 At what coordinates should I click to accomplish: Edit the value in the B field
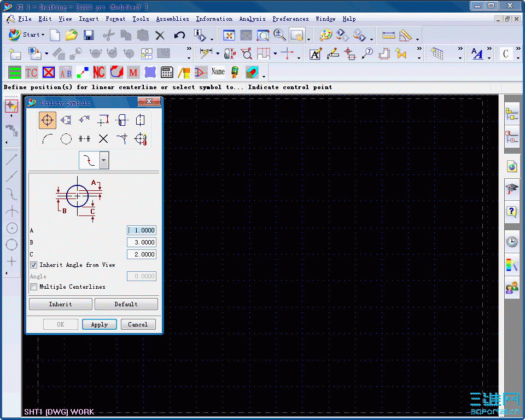click(x=141, y=242)
